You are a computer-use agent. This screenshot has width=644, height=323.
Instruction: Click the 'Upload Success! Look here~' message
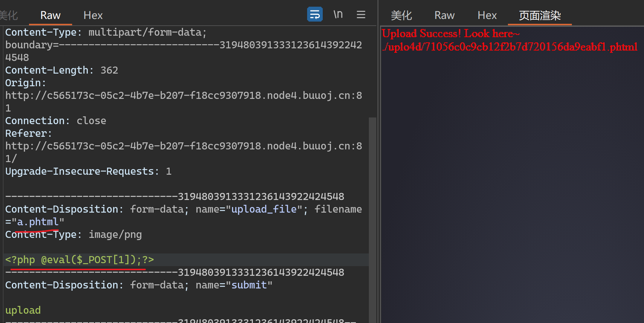click(x=451, y=33)
